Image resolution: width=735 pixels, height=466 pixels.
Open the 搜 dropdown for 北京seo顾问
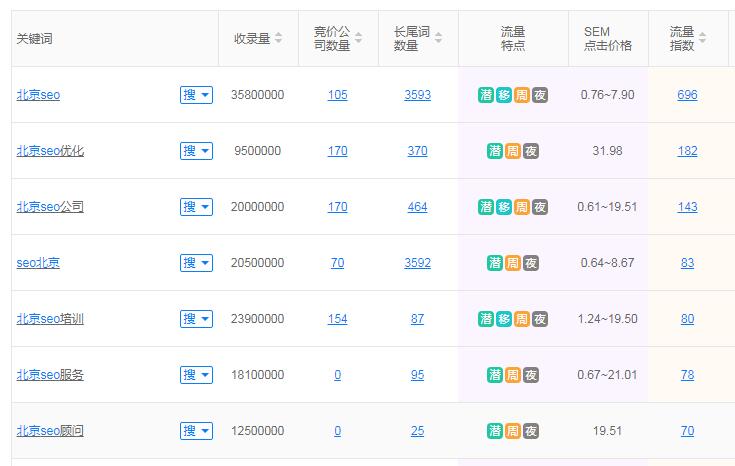(x=196, y=431)
